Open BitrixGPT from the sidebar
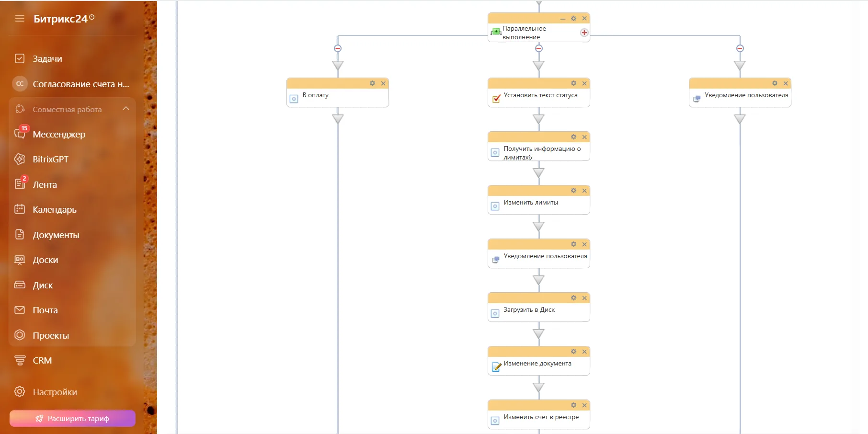This screenshot has width=868, height=434. pyautogui.click(x=50, y=160)
